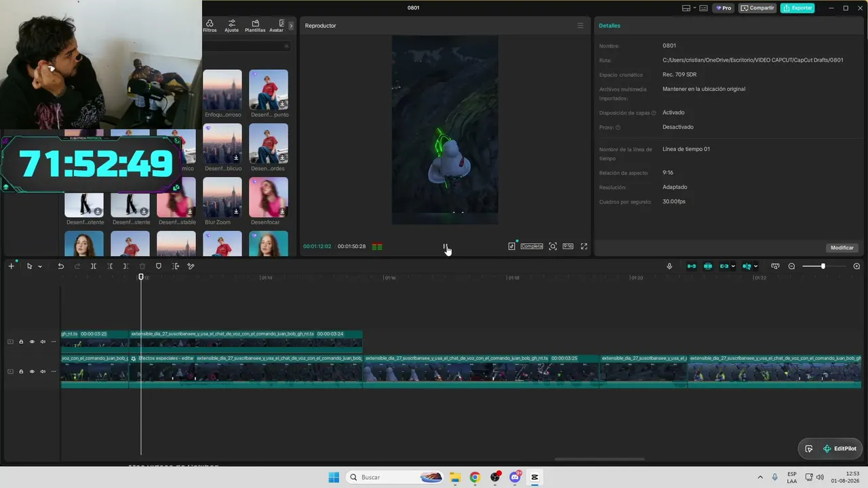
Task: Choose the selection pointer tool
Action: pyautogui.click(x=29, y=266)
